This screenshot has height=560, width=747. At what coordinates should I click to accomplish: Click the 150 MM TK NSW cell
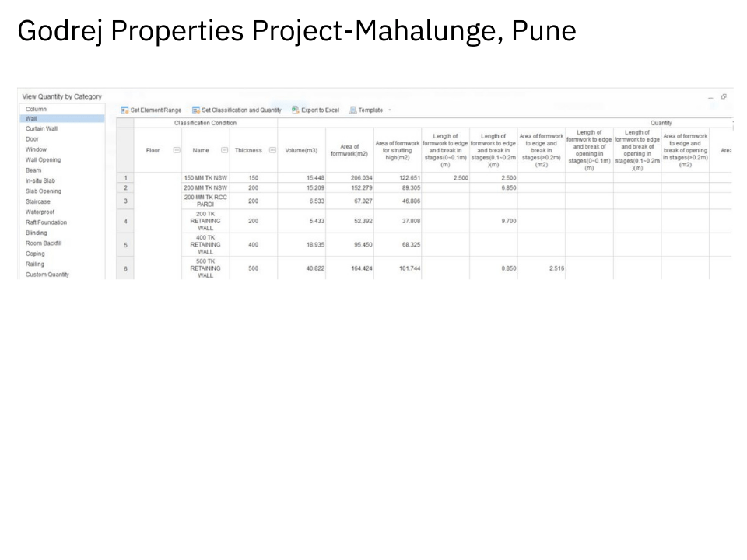(205, 177)
